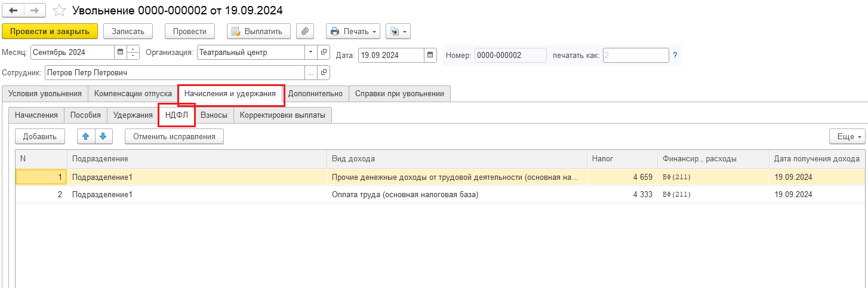Open the create-based-on icon dropdown
Image resolution: width=868 pixels, height=288 pixels.
(398, 31)
